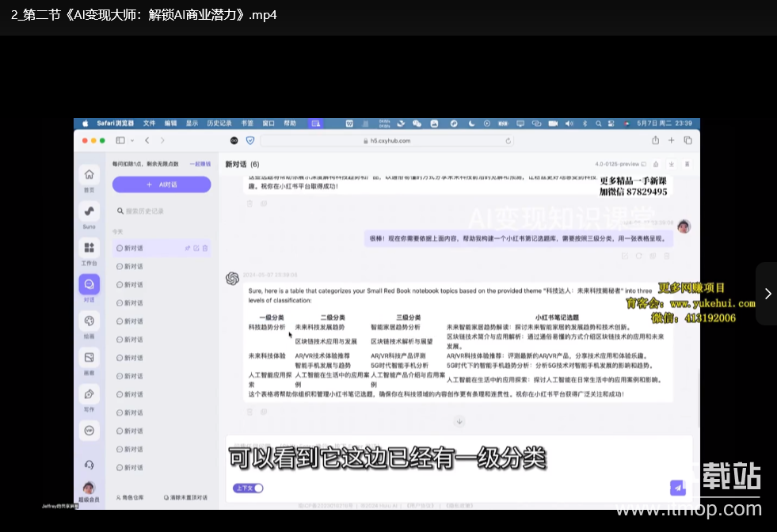Click the Safari address bar h5.cxyhub.com
Image resolution: width=777 pixels, height=532 pixels.
pos(387,141)
